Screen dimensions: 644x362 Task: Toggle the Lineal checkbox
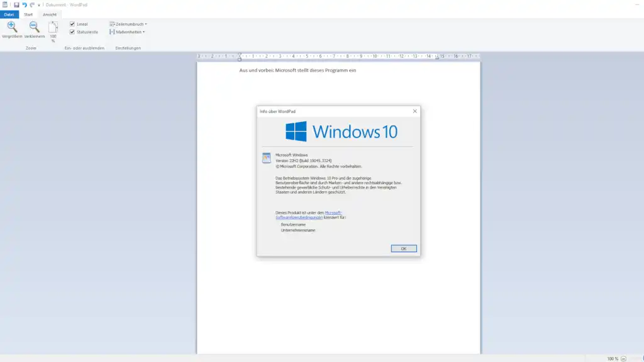coord(72,25)
